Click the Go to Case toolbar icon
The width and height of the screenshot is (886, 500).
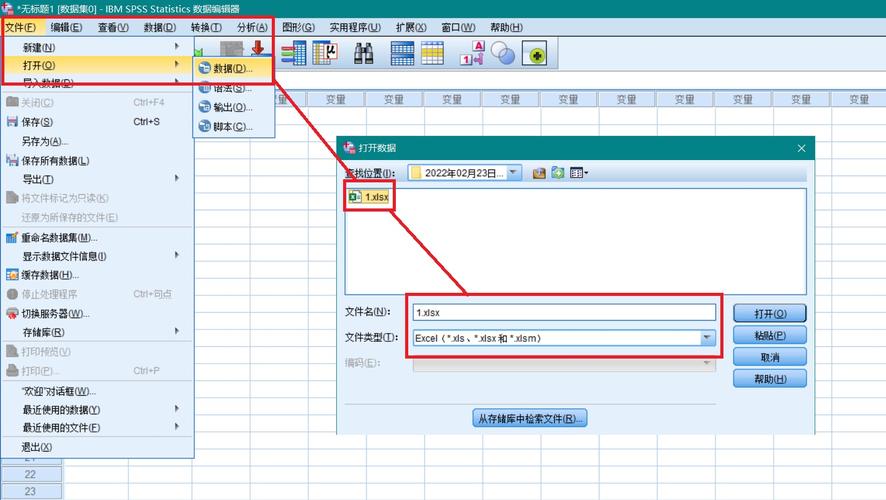click(294, 53)
